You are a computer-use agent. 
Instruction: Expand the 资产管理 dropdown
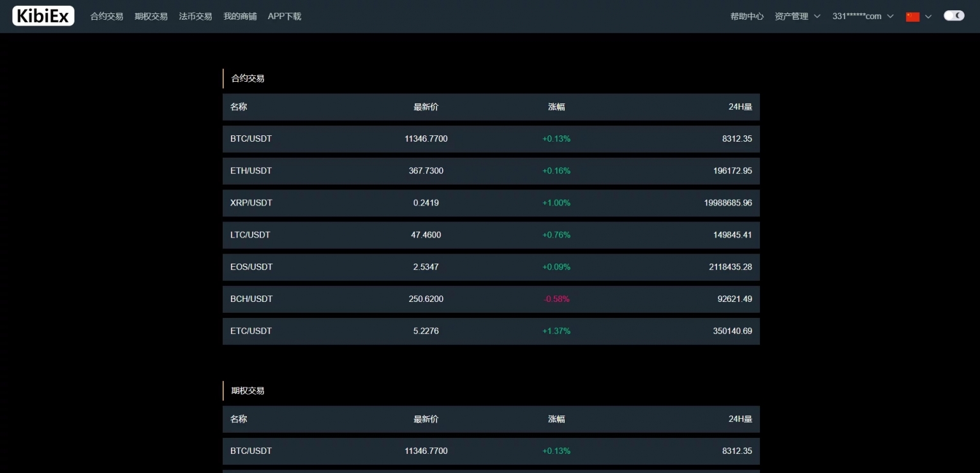tap(797, 17)
